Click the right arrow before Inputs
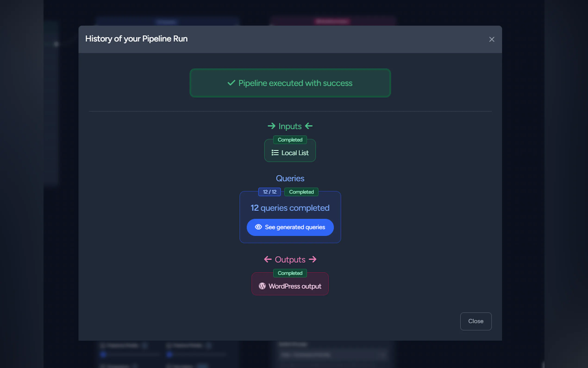 pyautogui.click(x=271, y=126)
